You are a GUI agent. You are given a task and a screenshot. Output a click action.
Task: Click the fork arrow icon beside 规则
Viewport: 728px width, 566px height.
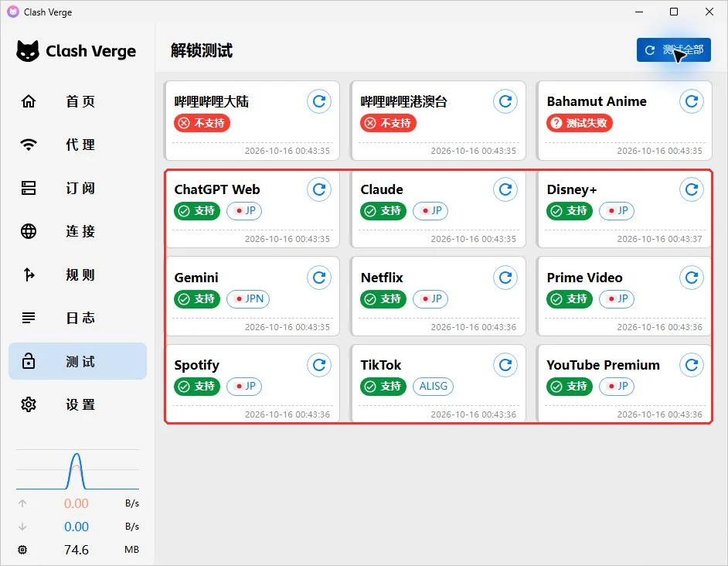click(x=29, y=274)
